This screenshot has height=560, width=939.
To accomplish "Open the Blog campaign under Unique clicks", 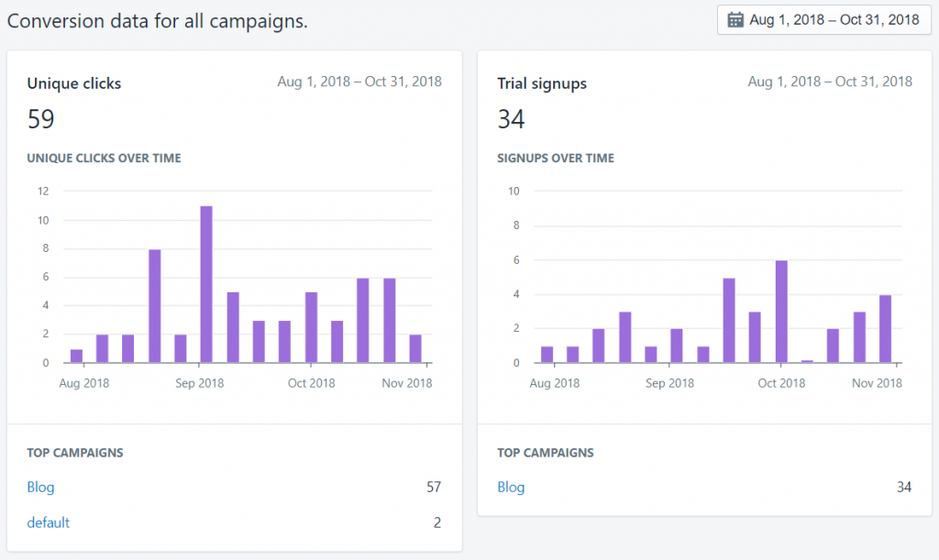I will tap(40, 487).
